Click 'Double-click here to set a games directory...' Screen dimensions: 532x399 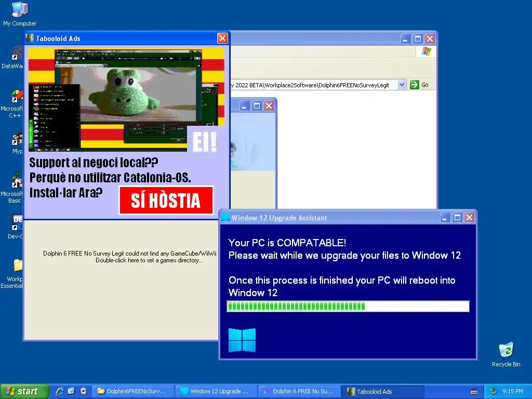pos(149,261)
